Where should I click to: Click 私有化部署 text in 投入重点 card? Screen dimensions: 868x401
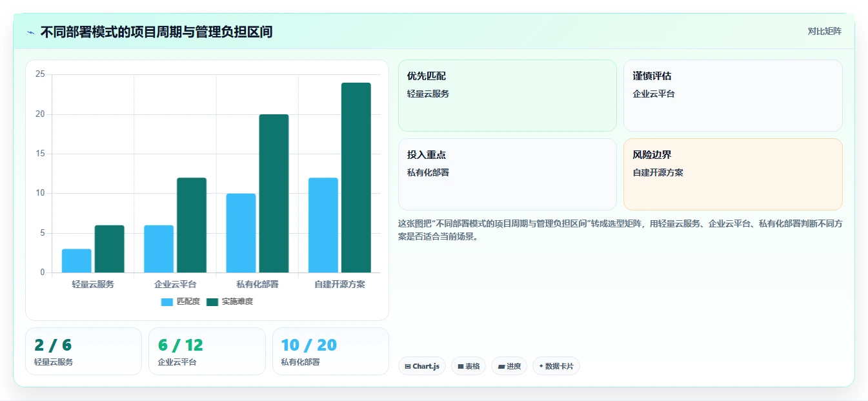click(428, 172)
